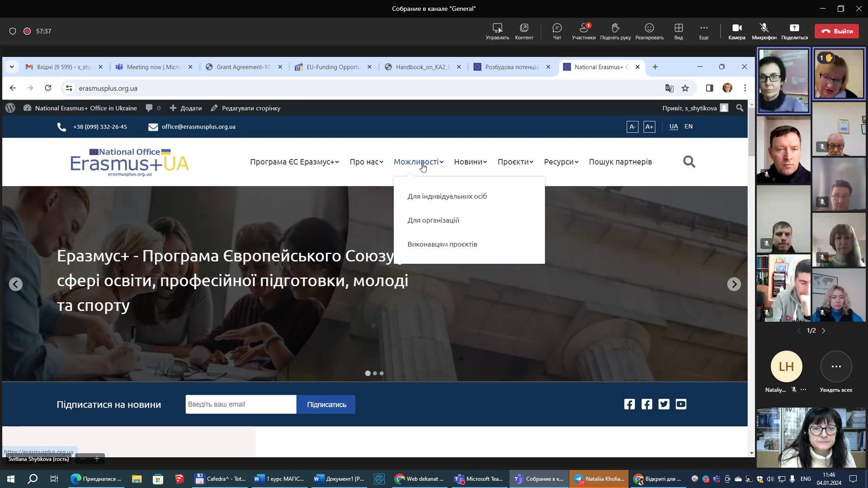This screenshot has height=488, width=868.
Task: Expand the Новини dropdown menu
Action: point(470,162)
